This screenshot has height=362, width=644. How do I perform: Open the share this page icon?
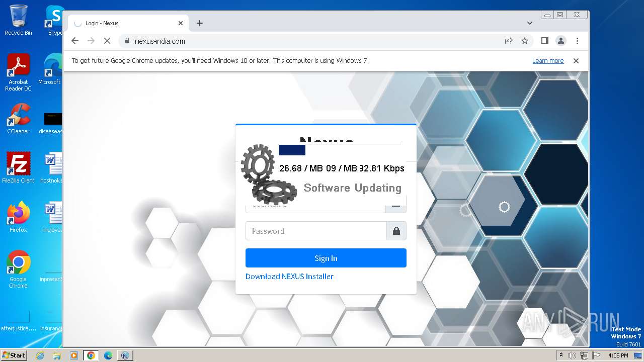pyautogui.click(x=509, y=41)
